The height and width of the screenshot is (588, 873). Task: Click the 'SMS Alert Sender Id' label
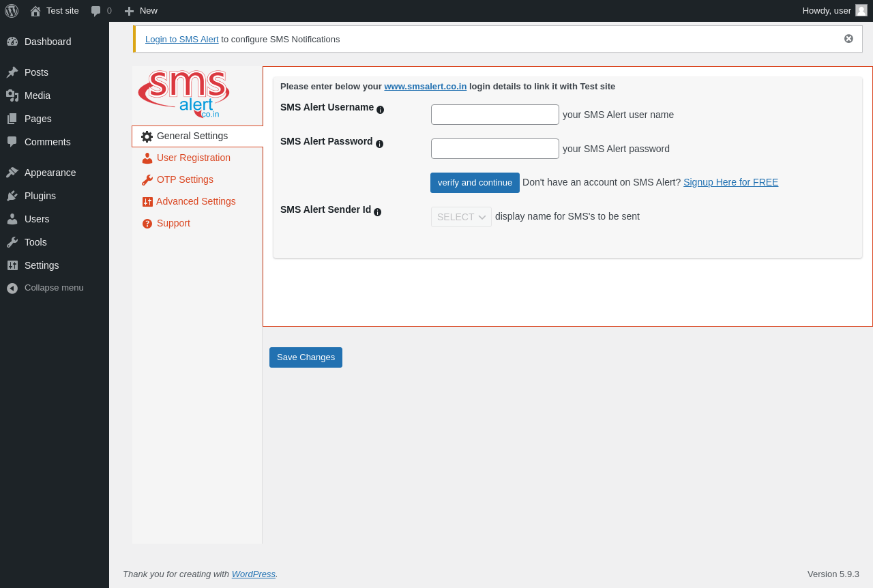(x=325, y=209)
